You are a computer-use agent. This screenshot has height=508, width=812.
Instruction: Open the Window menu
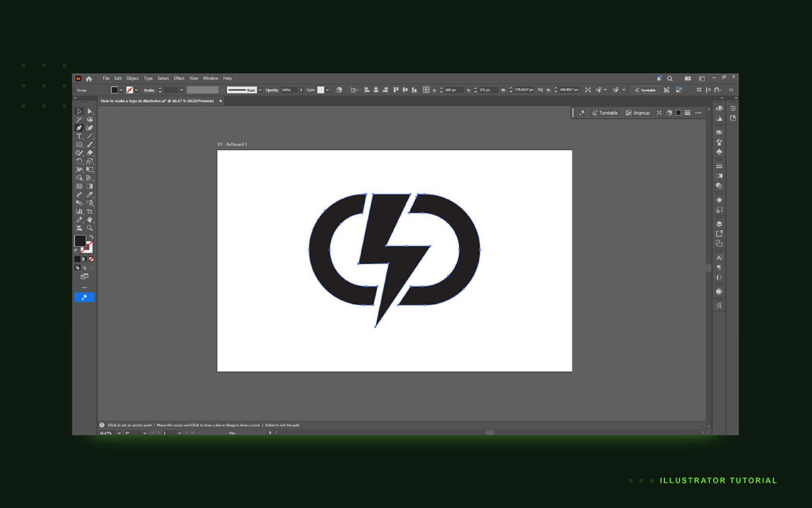(x=210, y=79)
